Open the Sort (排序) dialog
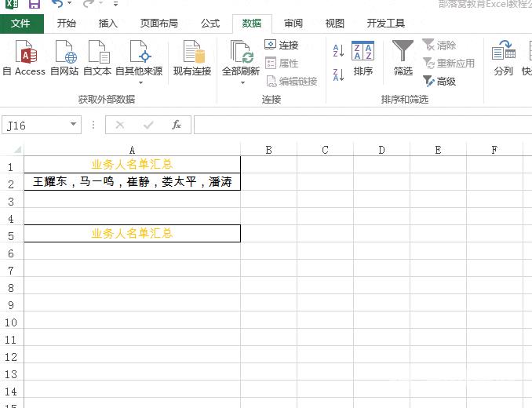 pyautogui.click(x=363, y=58)
